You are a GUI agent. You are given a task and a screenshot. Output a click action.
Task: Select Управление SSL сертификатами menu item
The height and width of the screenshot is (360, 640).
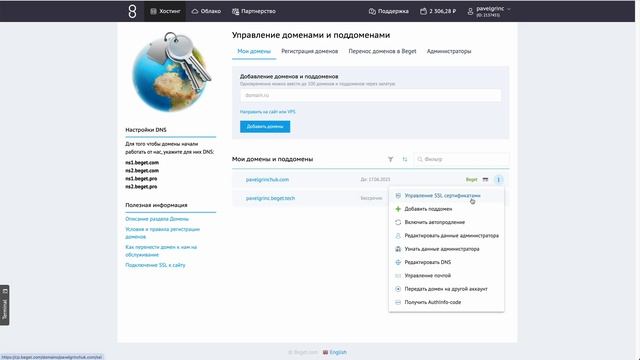(x=446, y=196)
